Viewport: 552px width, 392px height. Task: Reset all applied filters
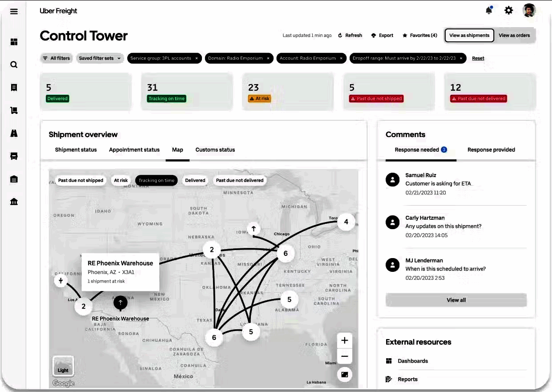coord(478,58)
